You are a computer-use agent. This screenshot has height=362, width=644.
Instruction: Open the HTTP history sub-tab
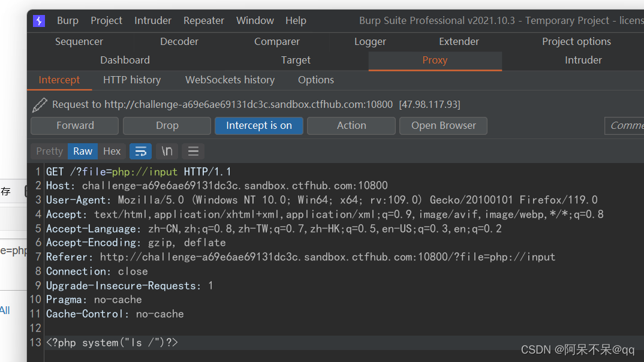(x=132, y=80)
